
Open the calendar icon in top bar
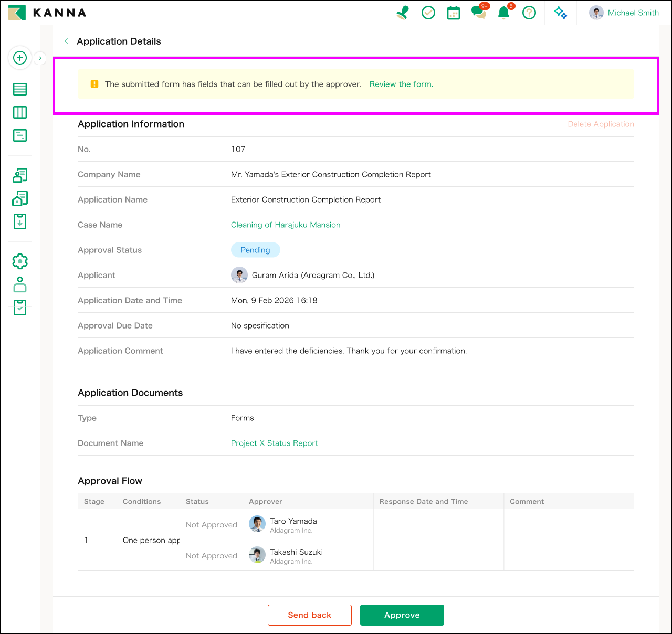454,13
